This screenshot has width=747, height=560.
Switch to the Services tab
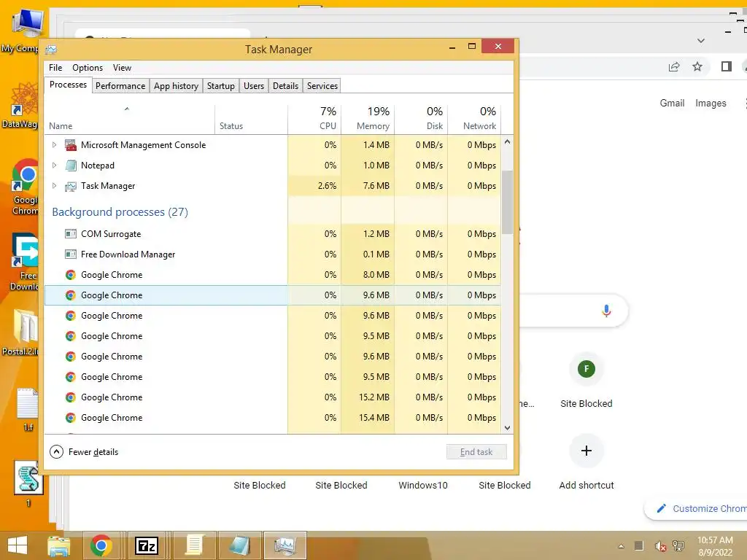pos(322,86)
